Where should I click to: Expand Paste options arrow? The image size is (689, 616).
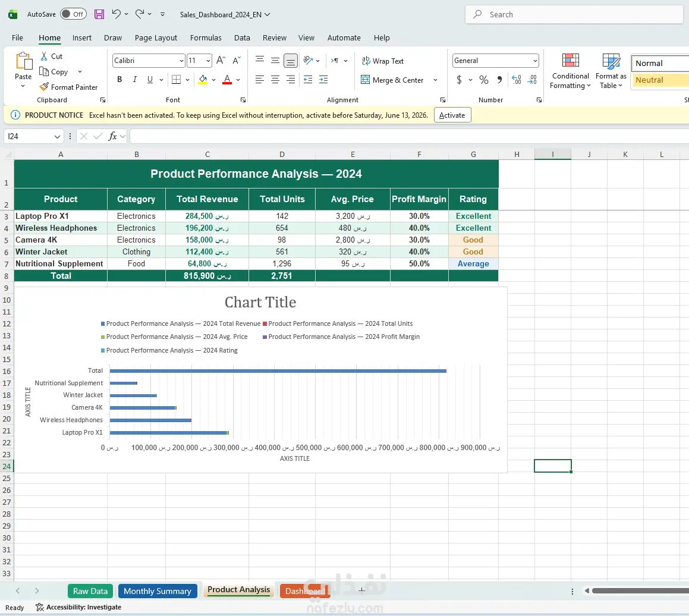23,86
